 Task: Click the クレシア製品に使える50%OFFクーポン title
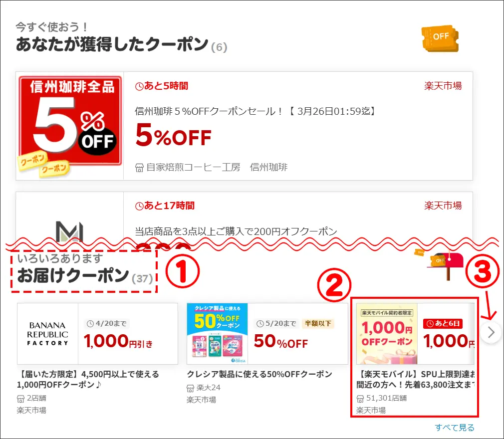pyautogui.click(x=259, y=375)
